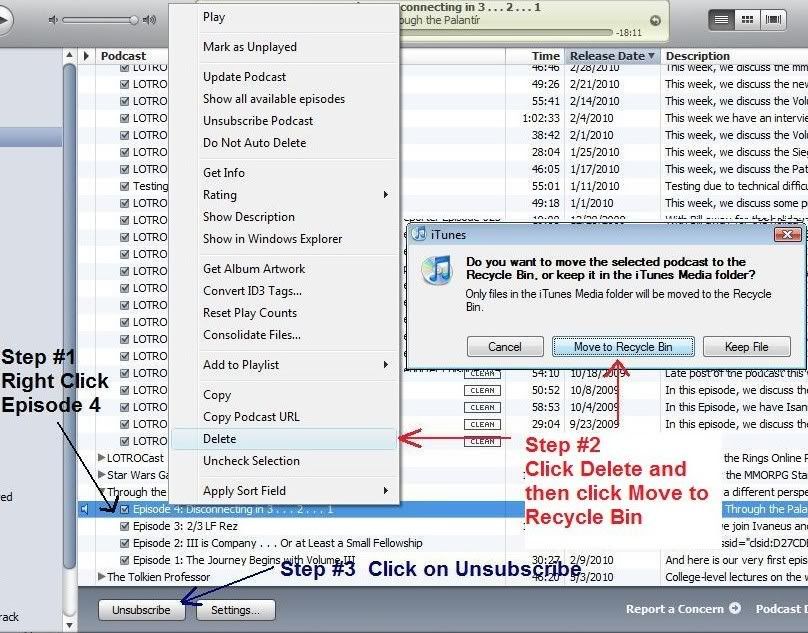Uncheck the Episode 3: 2/3 LF Rez checkbox
808x633 pixels.
pyautogui.click(x=125, y=526)
